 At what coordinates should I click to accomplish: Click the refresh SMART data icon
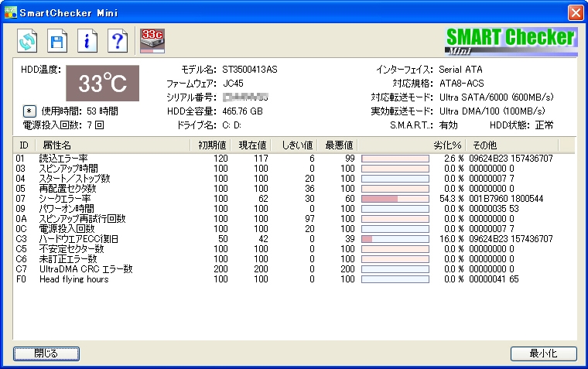pos(28,40)
